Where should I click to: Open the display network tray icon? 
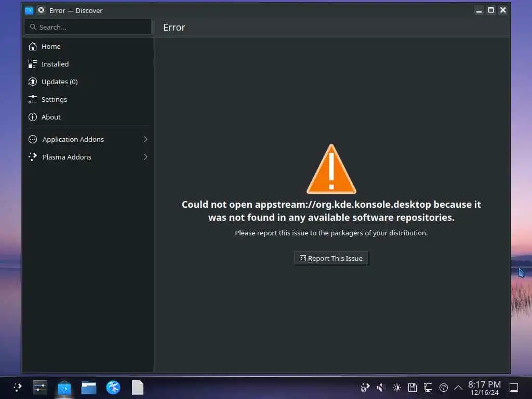428,388
